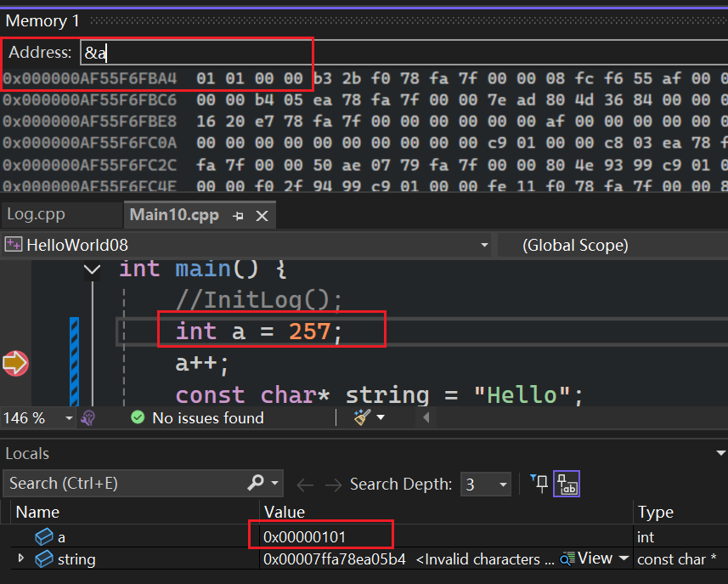Navigate back with Locals search arrow

pos(305,485)
